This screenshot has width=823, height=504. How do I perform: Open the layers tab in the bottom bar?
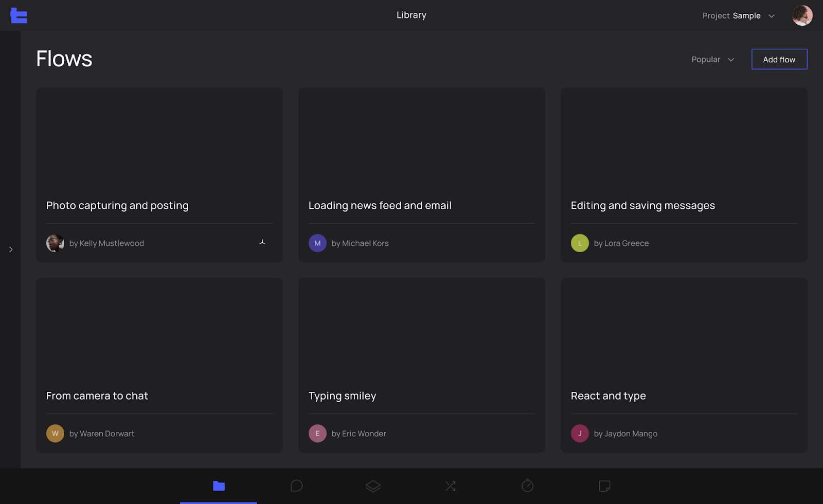[373, 486]
